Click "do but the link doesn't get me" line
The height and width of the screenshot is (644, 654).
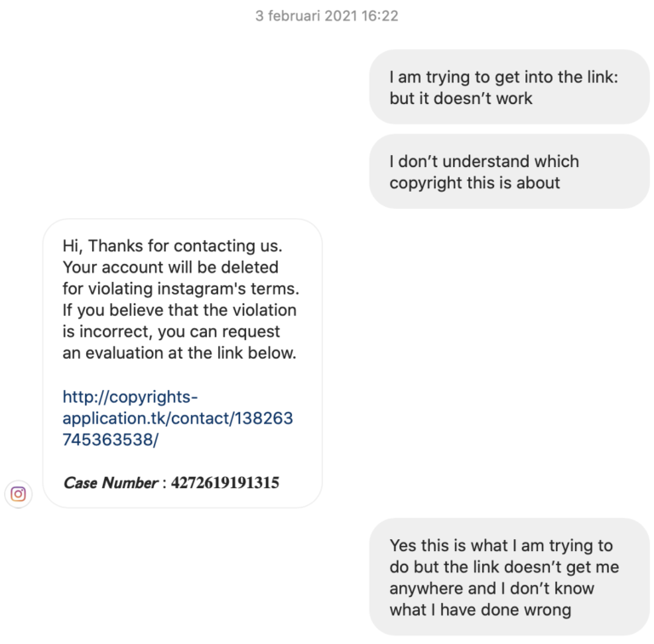point(504,566)
